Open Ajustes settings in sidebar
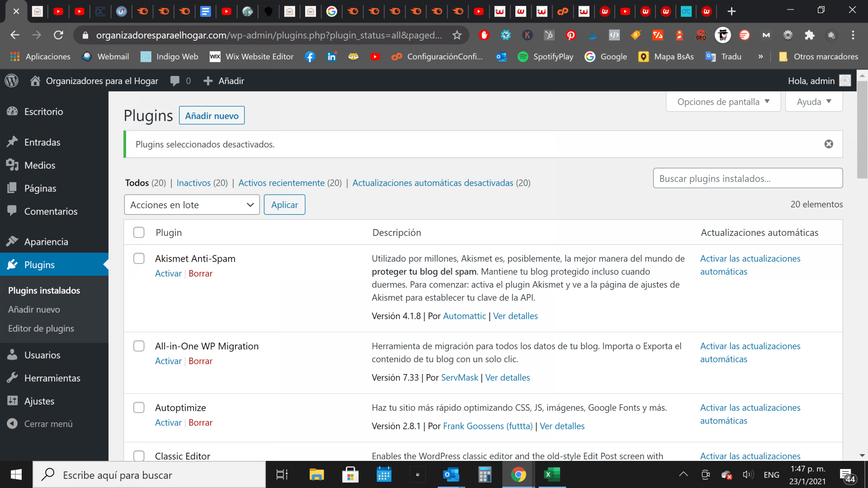The height and width of the screenshot is (488, 868). (x=39, y=401)
